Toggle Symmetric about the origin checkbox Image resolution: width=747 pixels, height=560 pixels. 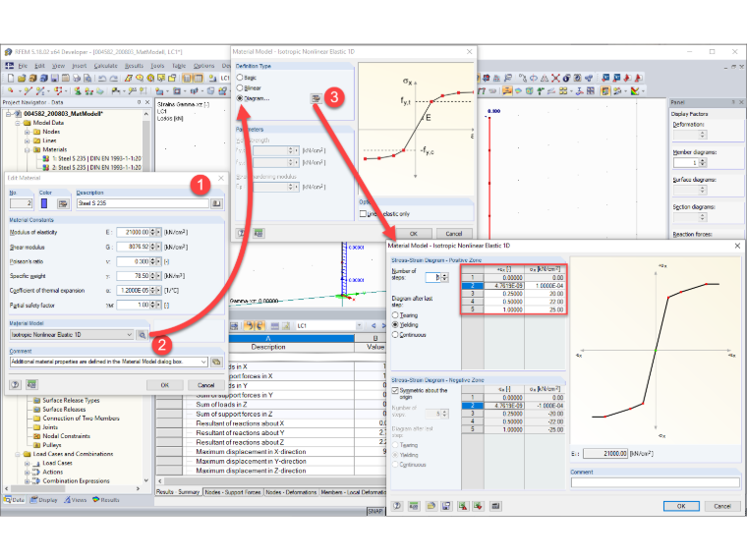395,390
